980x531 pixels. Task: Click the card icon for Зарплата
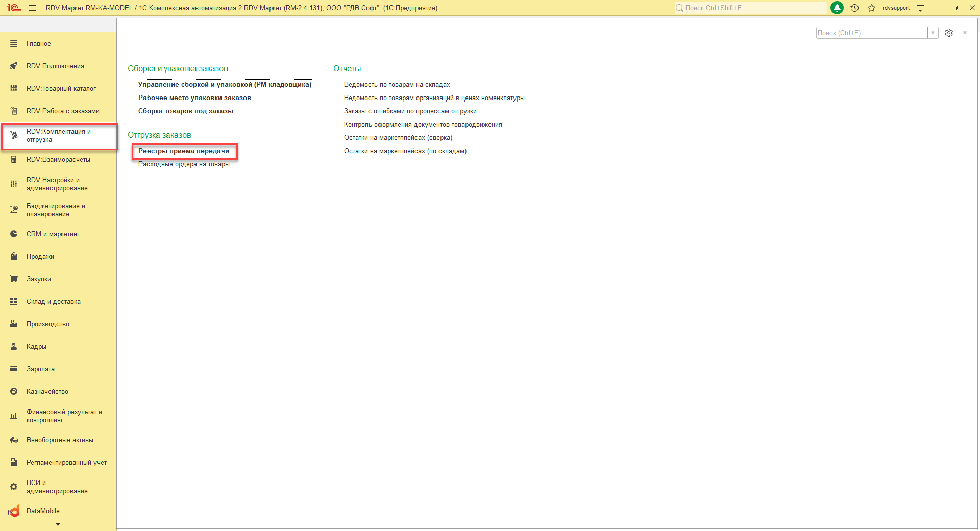coord(14,369)
